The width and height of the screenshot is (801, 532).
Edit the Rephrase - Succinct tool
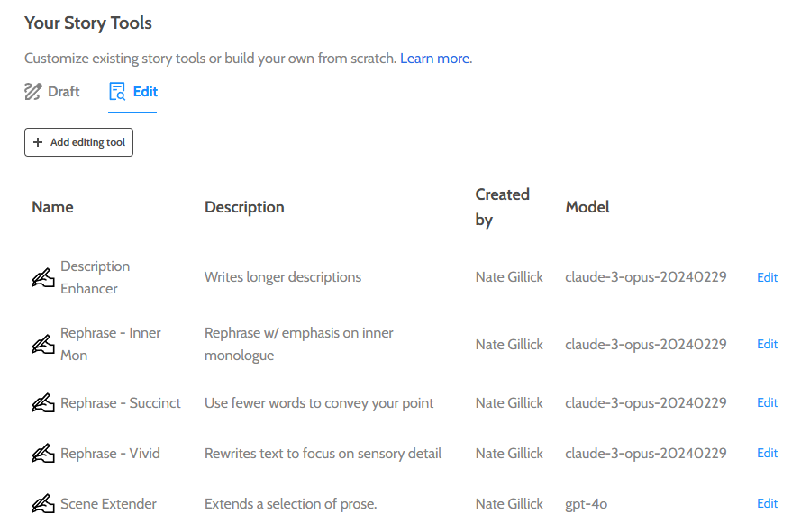pos(767,402)
